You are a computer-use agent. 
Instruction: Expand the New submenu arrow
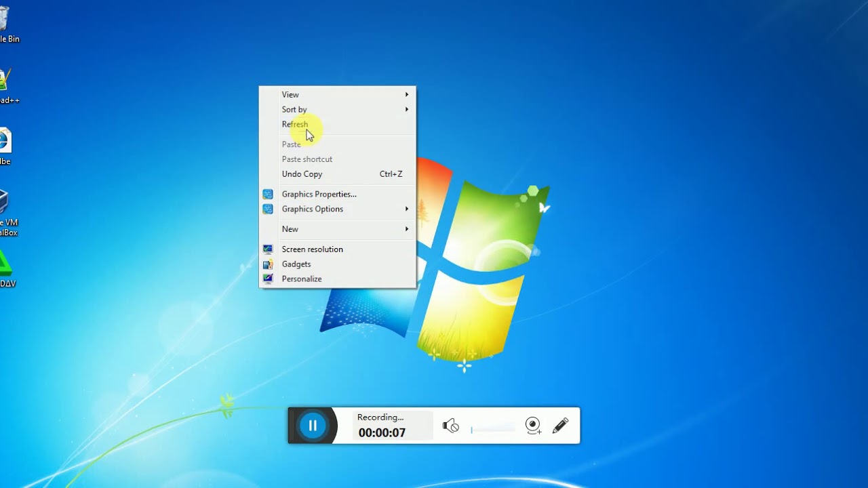point(407,229)
